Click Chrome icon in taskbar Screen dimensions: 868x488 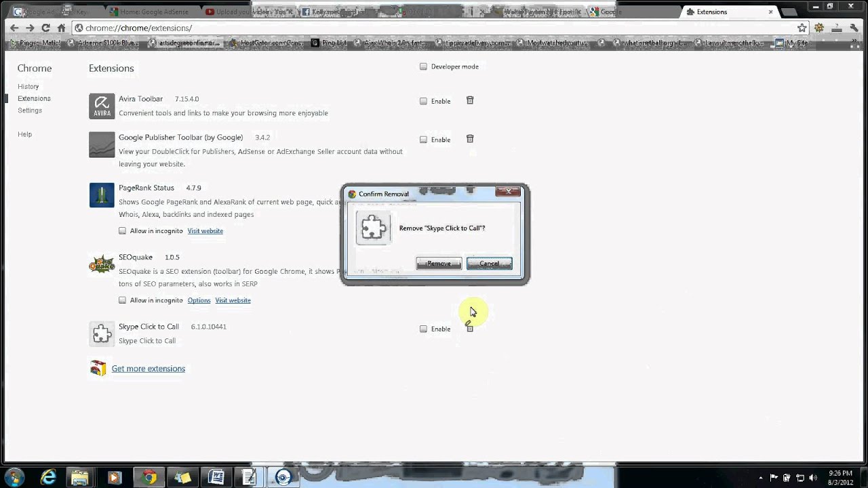pos(149,477)
